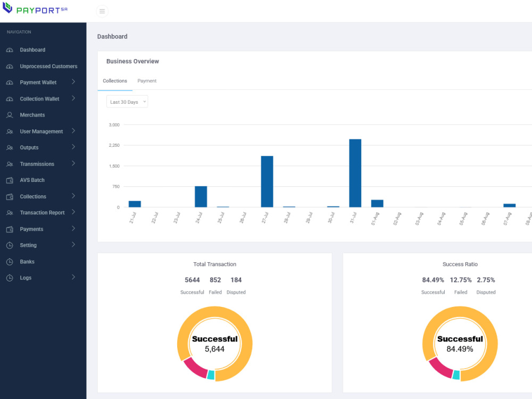Click the 21-Jul bar in chart

click(135, 204)
